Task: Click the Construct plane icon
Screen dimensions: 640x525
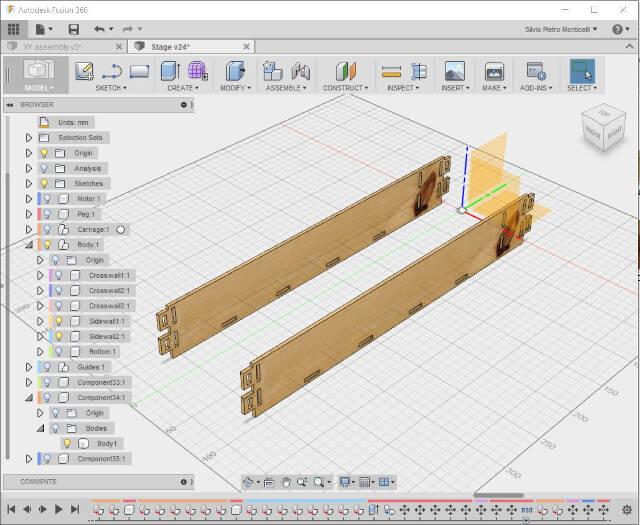Action: coord(346,71)
